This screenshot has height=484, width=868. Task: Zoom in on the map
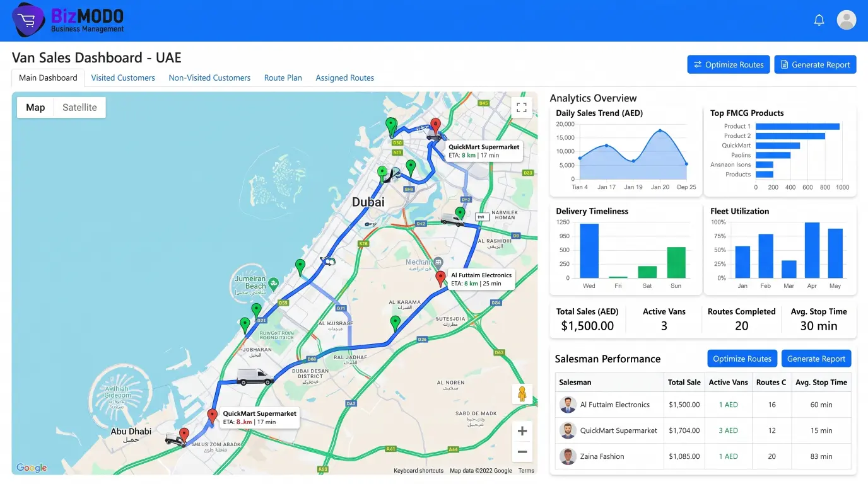(x=522, y=431)
